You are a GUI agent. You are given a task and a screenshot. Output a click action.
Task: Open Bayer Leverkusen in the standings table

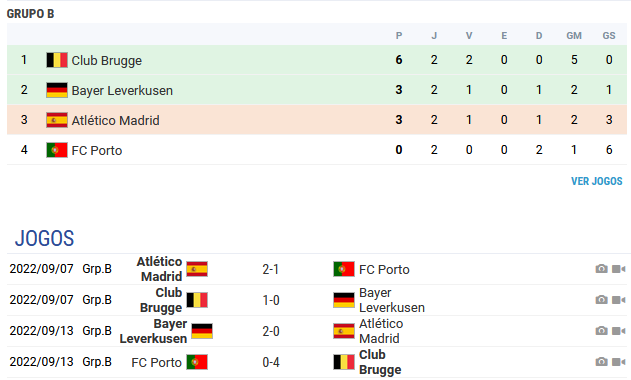[x=122, y=91]
